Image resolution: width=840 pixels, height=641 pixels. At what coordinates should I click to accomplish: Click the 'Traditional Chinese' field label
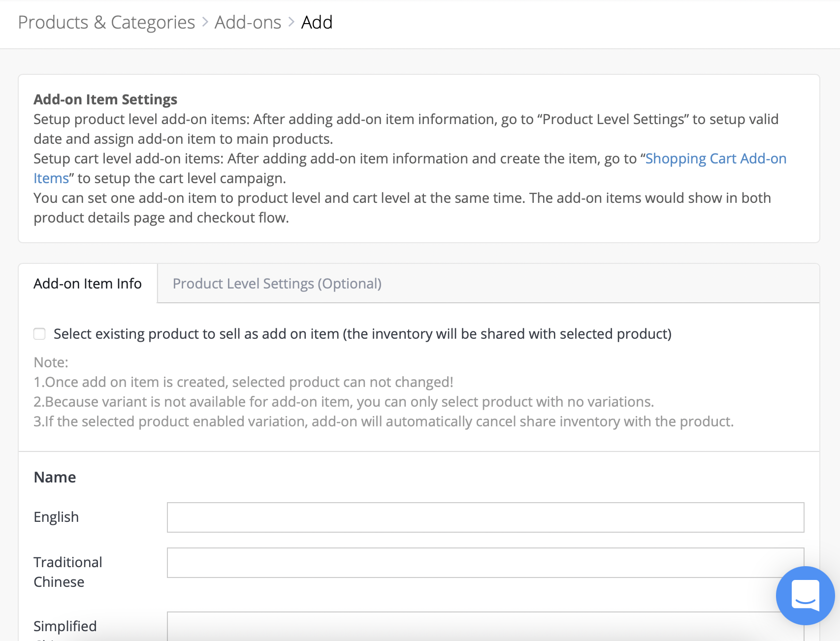68,572
